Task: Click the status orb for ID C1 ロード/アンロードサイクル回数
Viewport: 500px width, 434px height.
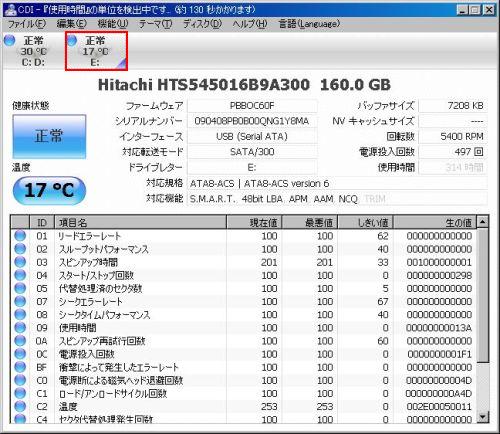Action: [x=20, y=393]
